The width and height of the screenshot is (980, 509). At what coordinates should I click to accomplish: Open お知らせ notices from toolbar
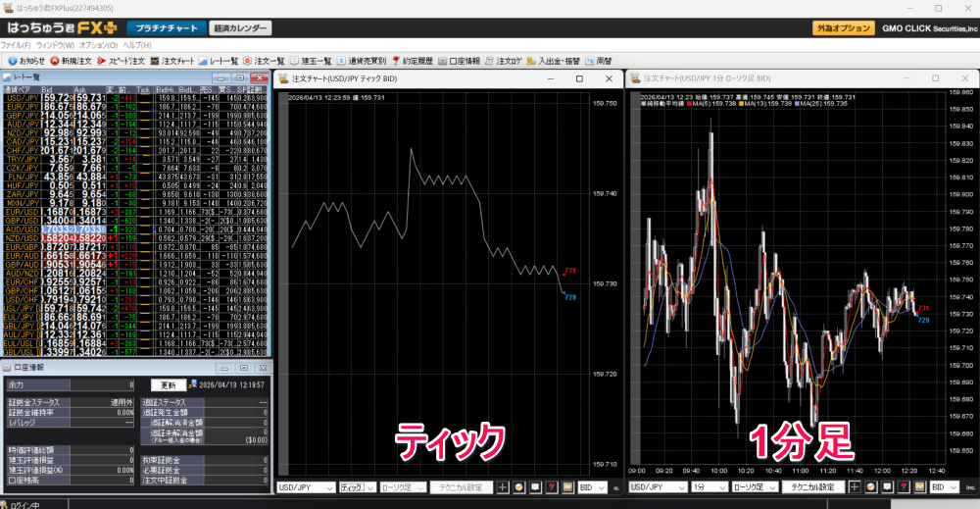[x=25, y=61]
